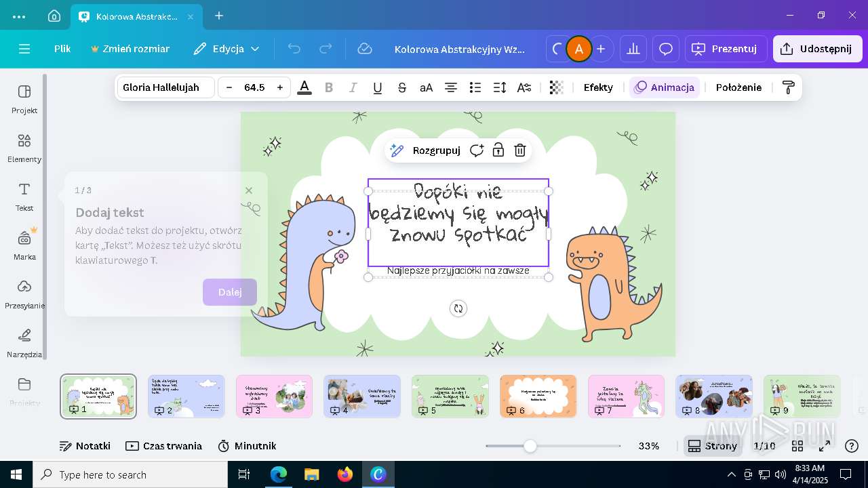Toggle strikethrough text formatting
Viewport: 868px width, 488px height.
click(x=402, y=87)
